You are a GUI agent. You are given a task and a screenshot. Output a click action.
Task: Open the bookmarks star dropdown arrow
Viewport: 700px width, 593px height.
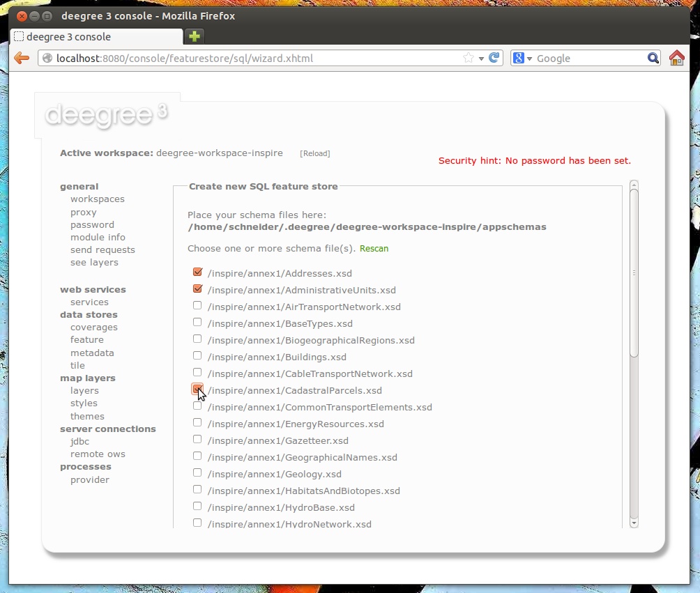pos(480,58)
